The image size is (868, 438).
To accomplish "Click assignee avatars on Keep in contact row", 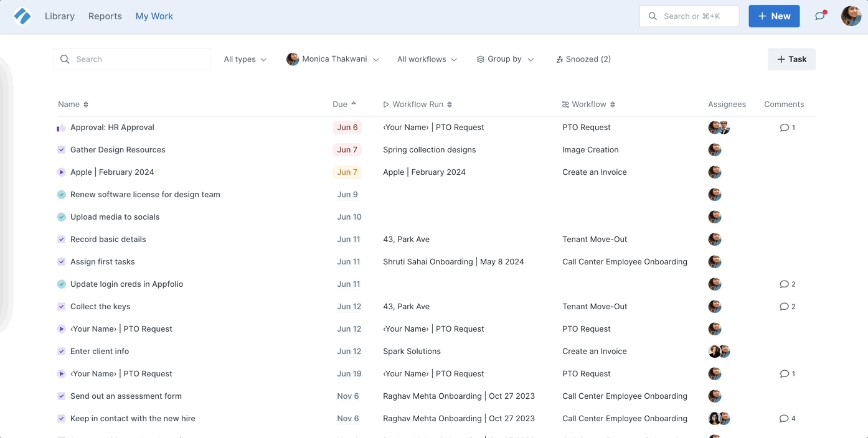I will coord(719,419).
